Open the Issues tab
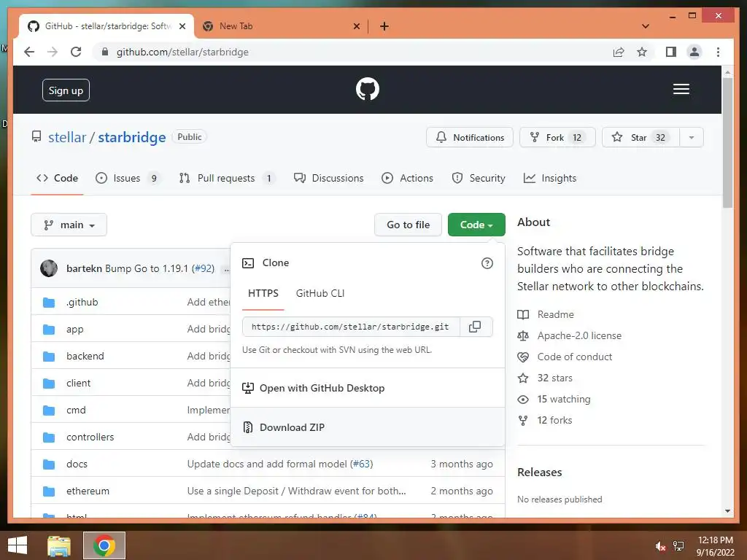 coord(127,178)
